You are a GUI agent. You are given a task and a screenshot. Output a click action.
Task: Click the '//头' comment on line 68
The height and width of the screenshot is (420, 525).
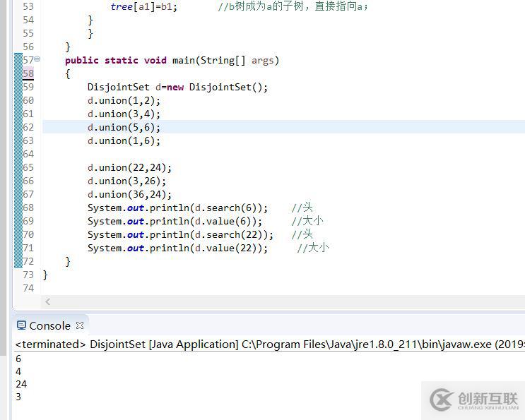[x=302, y=208]
